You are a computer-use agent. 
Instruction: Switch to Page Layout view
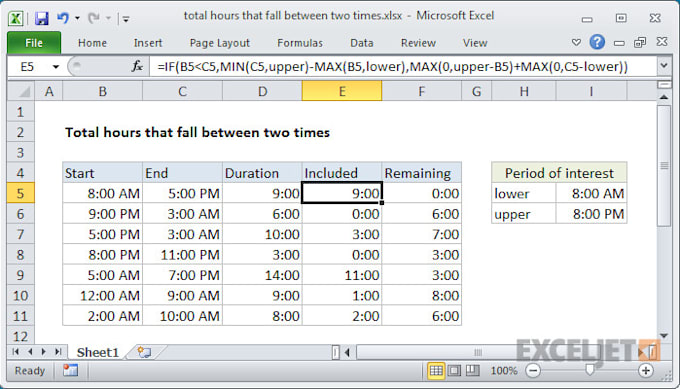[x=454, y=371]
